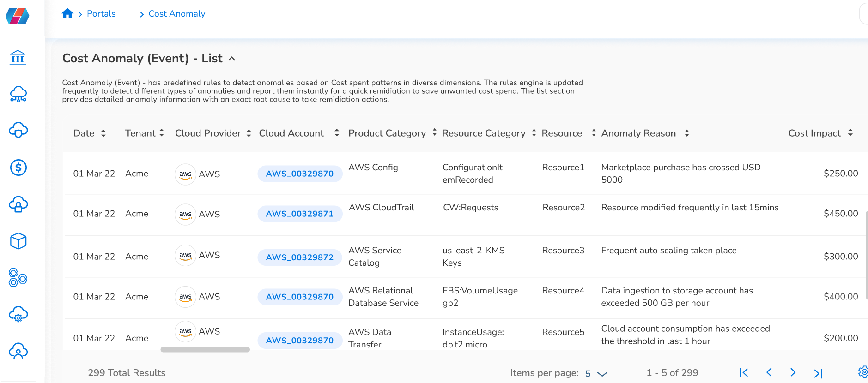The image size is (868, 383).
Task: Click the cloud gear settings sidebar icon
Action: point(18,315)
